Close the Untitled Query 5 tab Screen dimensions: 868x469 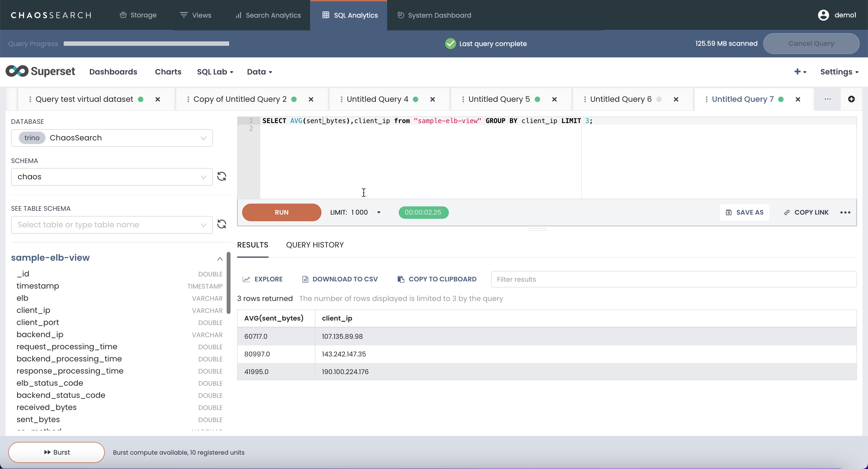click(x=554, y=100)
